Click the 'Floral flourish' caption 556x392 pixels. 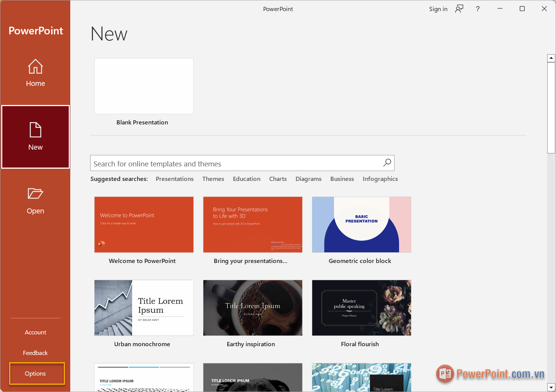tap(360, 344)
